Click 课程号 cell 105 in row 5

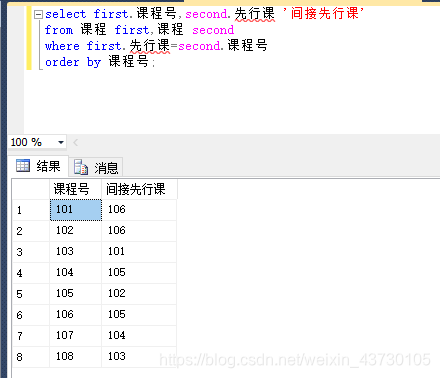click(76, 294)
